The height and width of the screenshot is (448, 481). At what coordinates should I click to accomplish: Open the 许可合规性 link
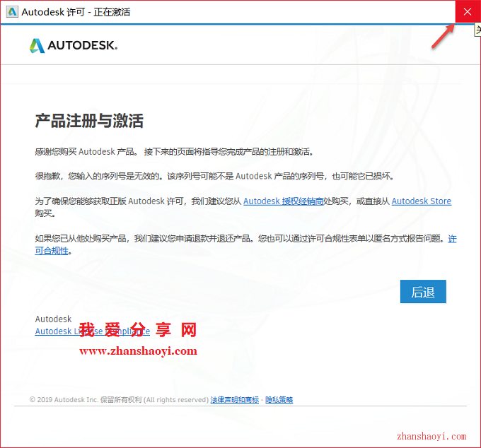(x=52, y=251)
